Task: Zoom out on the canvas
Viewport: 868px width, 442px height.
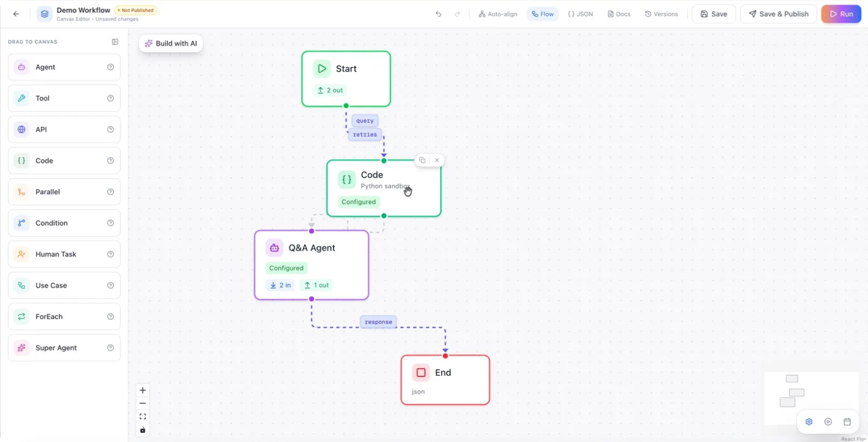Action: tap(143, 403)
